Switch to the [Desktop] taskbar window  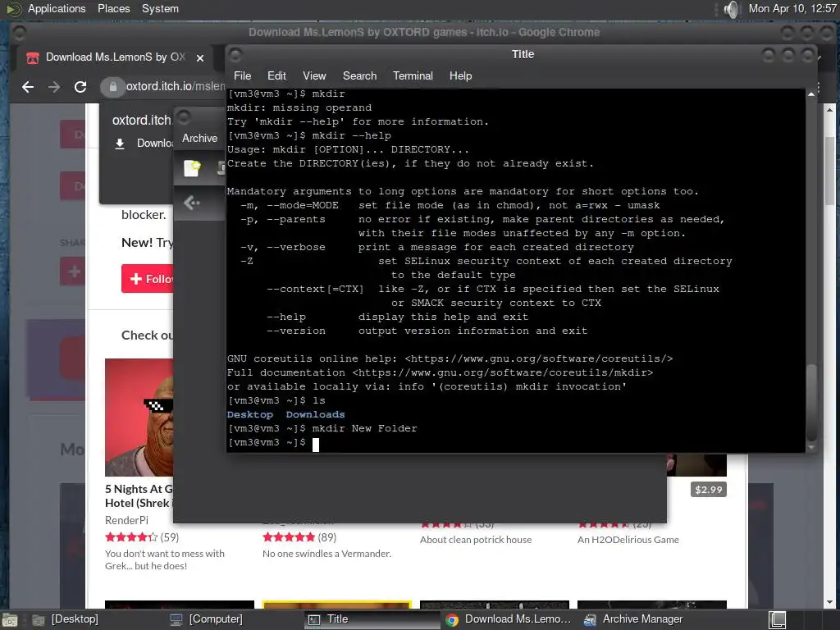(x=67, y=619)
